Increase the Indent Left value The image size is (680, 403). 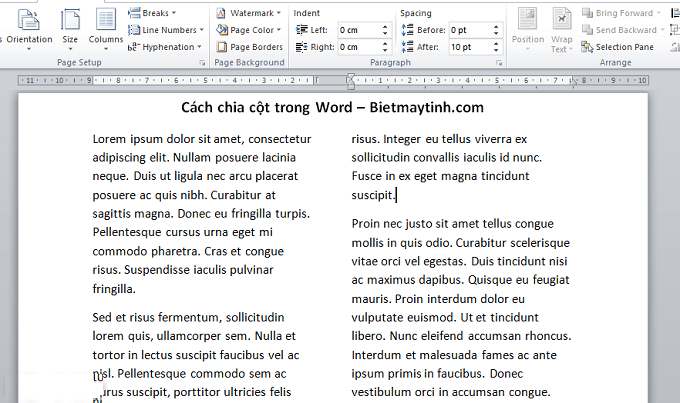point(385,27)
